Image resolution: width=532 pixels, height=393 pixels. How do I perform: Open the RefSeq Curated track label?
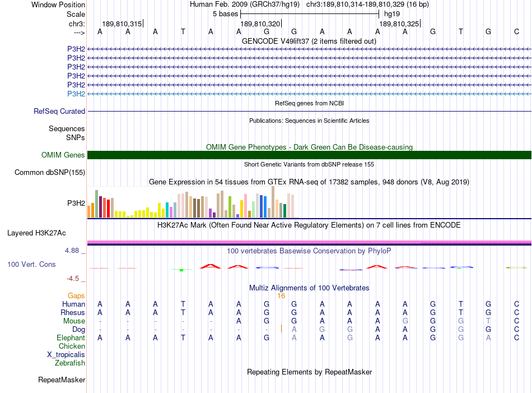tap(59, 111)
